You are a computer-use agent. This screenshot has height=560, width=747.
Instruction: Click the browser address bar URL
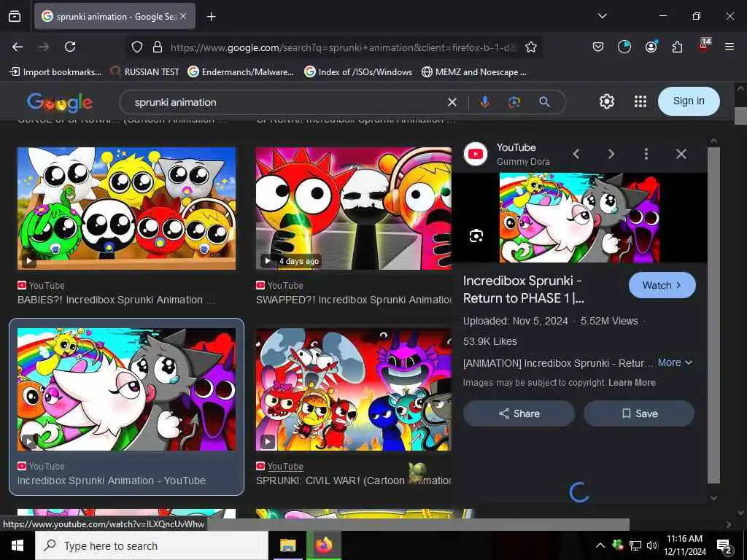[x=343, y=47]
